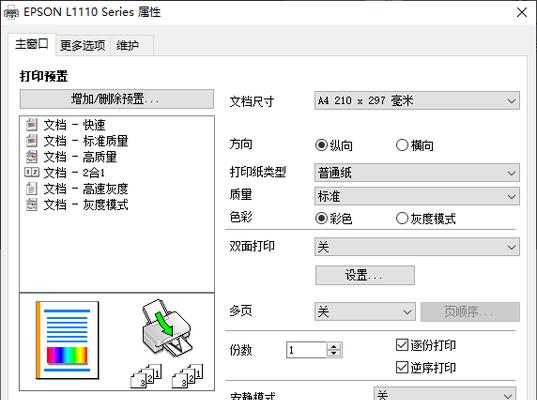Increase copies with the up stepper arrow

click(334, 347)
